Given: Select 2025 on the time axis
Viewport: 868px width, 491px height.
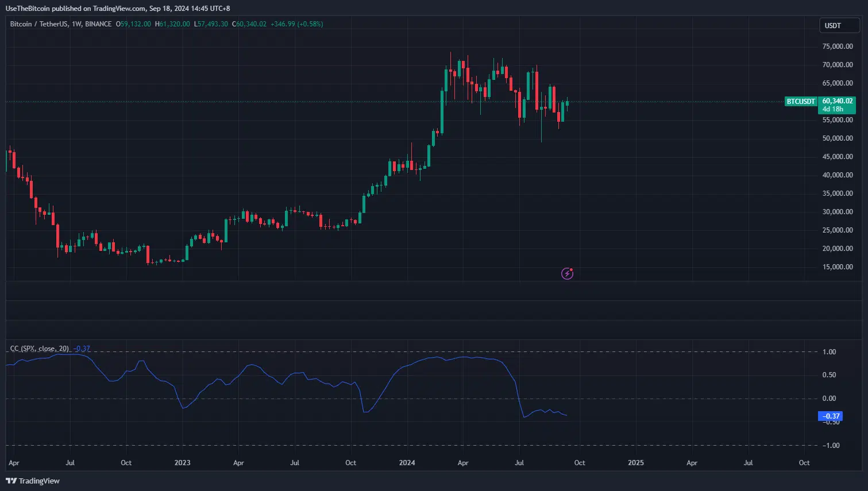Looking at the screenshot, I should (x=635, y=463).
